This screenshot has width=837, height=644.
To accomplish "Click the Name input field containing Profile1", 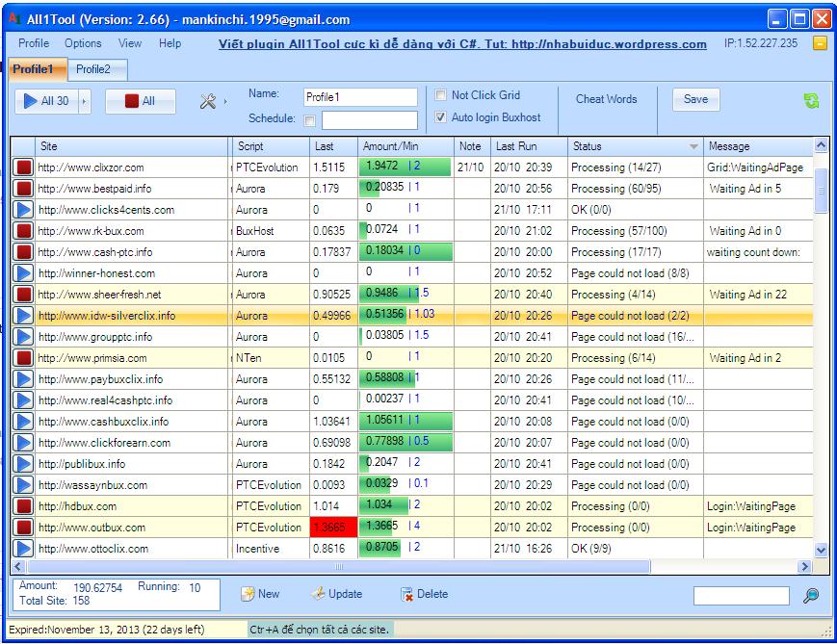I will (x=360, y=97).
